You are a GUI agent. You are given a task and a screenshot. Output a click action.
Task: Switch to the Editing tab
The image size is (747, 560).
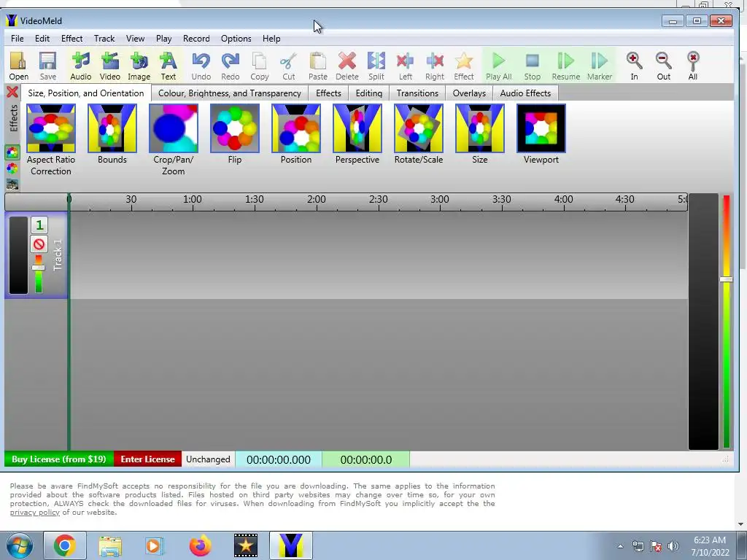[x=368, y=93]
